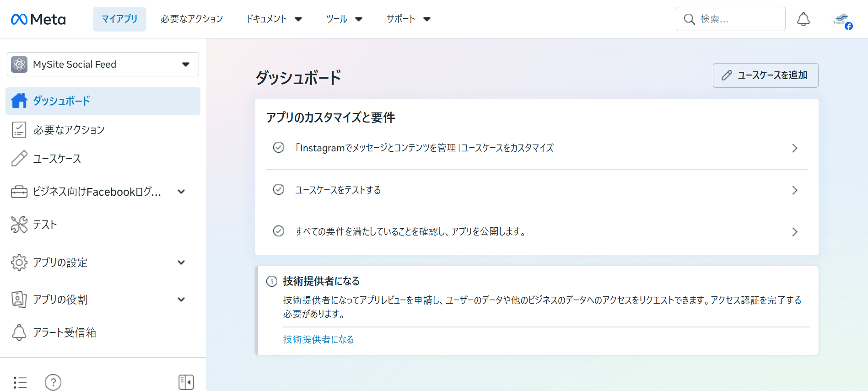Open the list icon at sidebar bottom
Viewport: 868px width, 391px height.
point(20,382)
